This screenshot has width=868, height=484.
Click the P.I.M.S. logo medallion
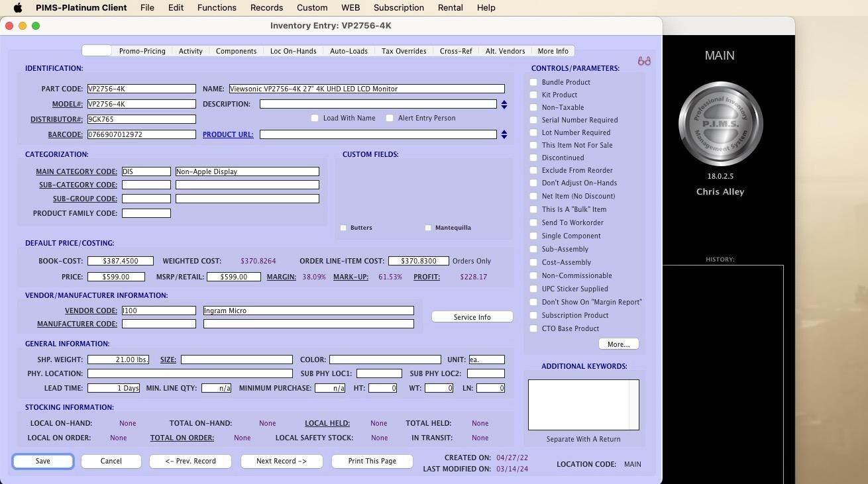coord(720,124)
